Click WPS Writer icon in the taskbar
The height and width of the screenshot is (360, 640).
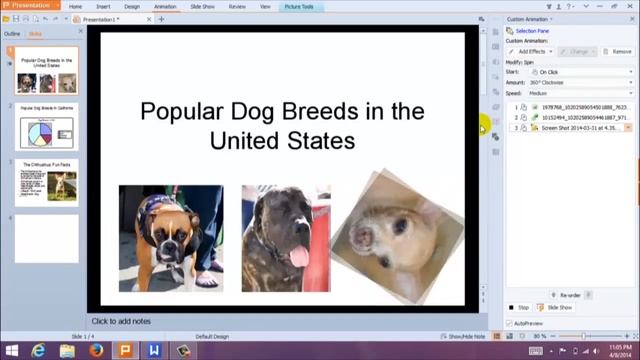click(154, 351)
